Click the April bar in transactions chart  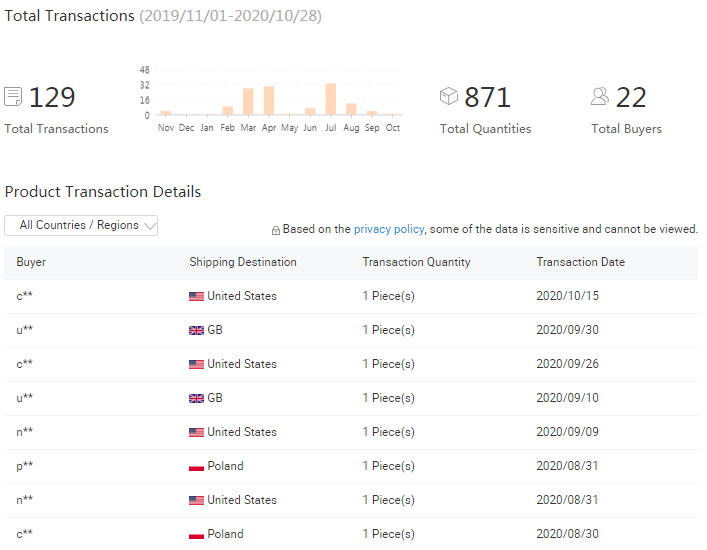click(x=269, y=101)
